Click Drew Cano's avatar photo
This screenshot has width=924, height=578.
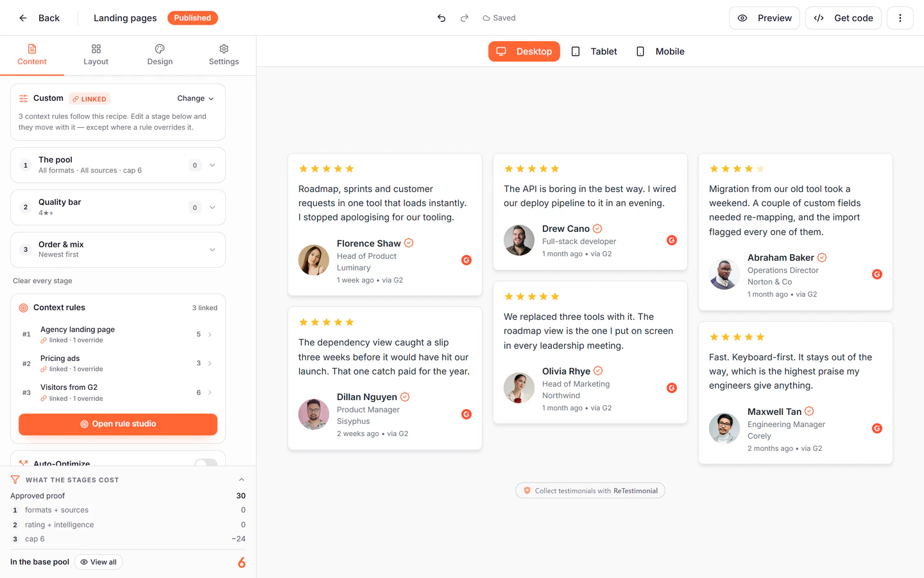[519, 240]
